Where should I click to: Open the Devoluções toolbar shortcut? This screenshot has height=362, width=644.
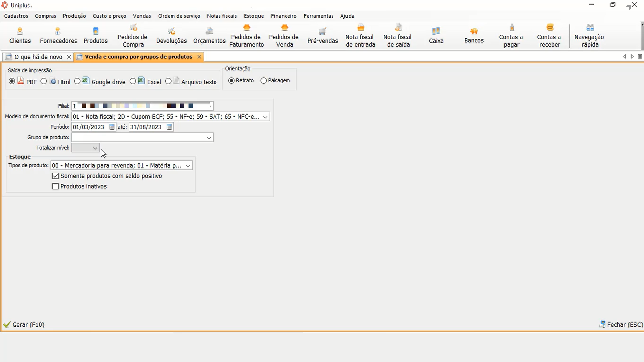pos(171,36)
